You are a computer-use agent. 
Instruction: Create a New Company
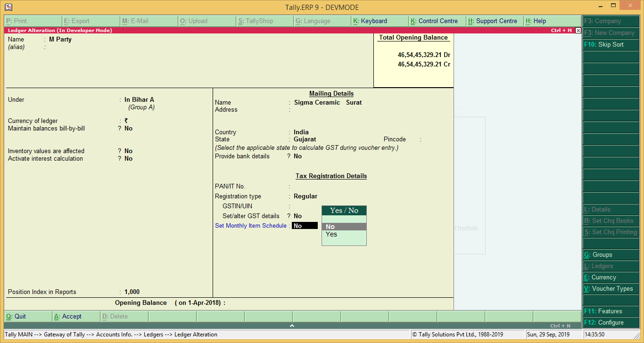click(x=611, y=33)
